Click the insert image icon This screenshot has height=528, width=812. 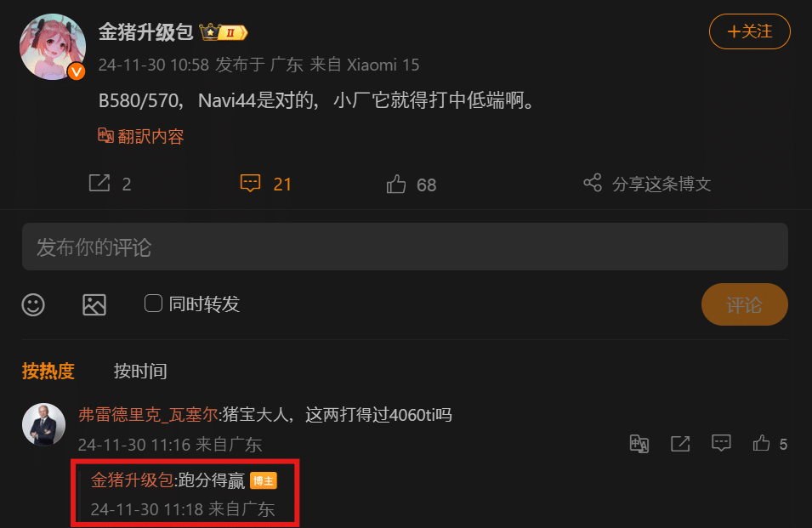[x=94, y=304]
